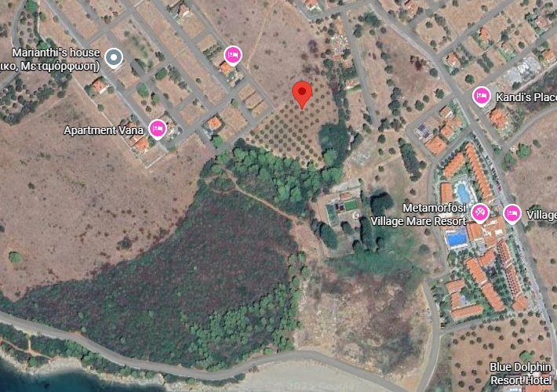
Task: Open Metamorfosi Village Mare Resort beach icon
Action: 480,213
